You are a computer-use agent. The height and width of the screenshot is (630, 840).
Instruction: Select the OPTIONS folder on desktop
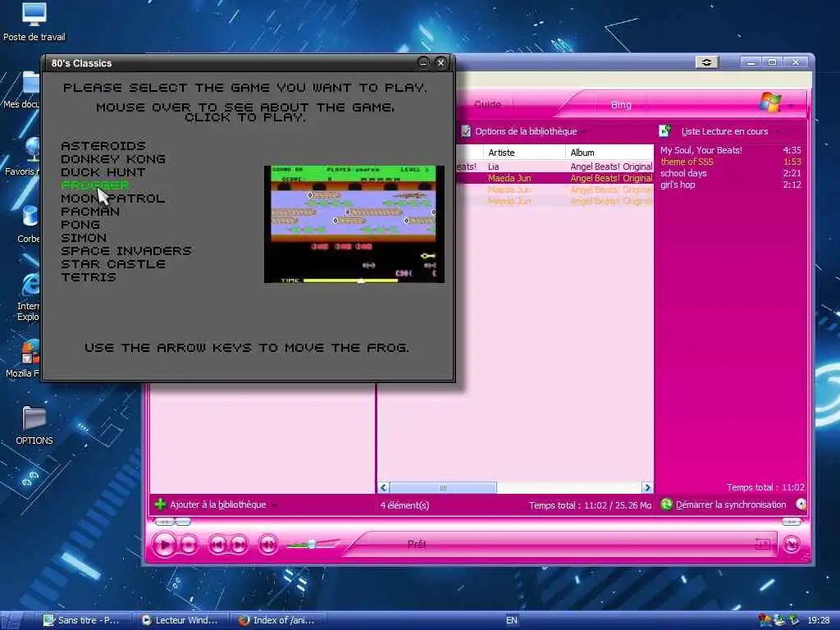coord(34,426)
